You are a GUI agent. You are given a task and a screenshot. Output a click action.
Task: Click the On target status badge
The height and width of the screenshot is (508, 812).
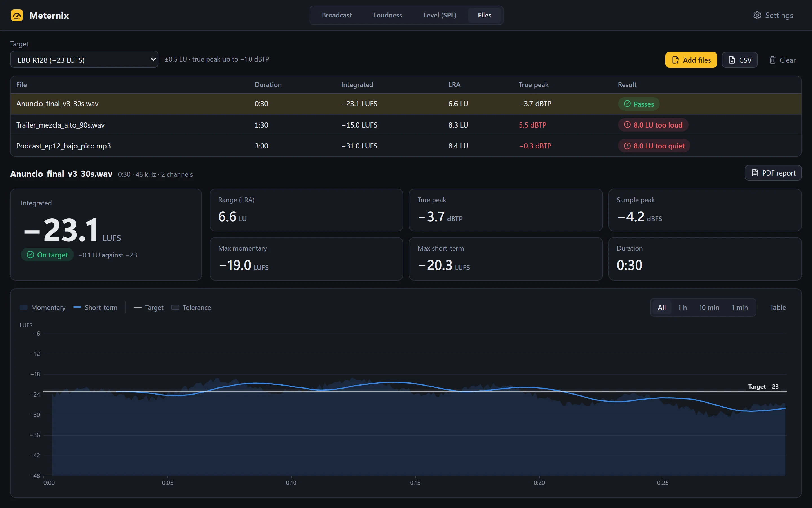coord(47,255)
